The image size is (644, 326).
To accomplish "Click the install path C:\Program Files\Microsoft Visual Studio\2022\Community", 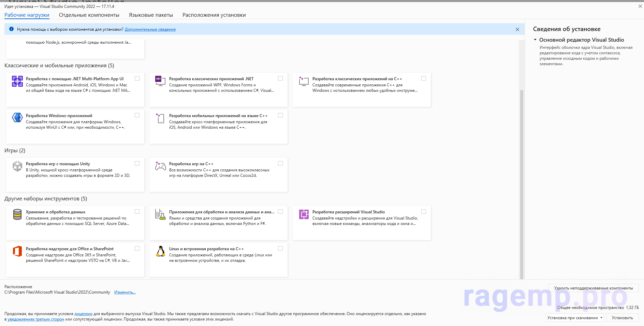I will point(57,292).
